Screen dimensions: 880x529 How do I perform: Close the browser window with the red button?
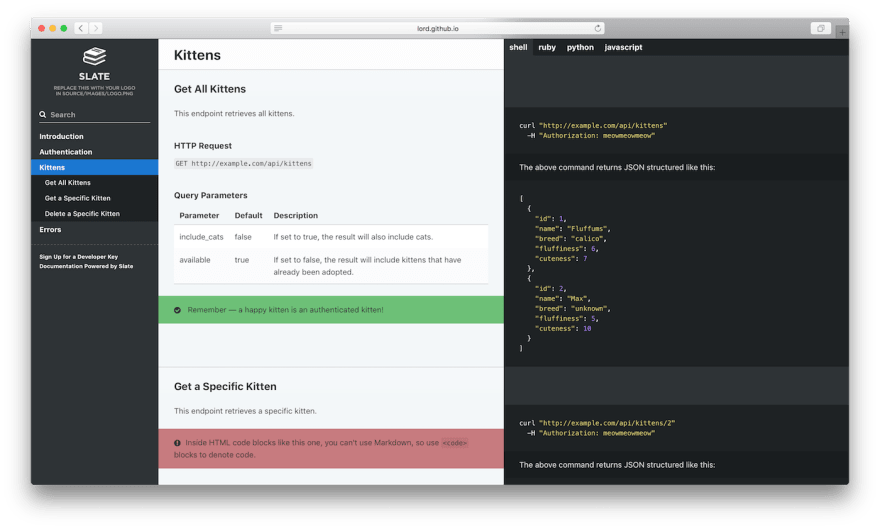[x=42, y=28]
